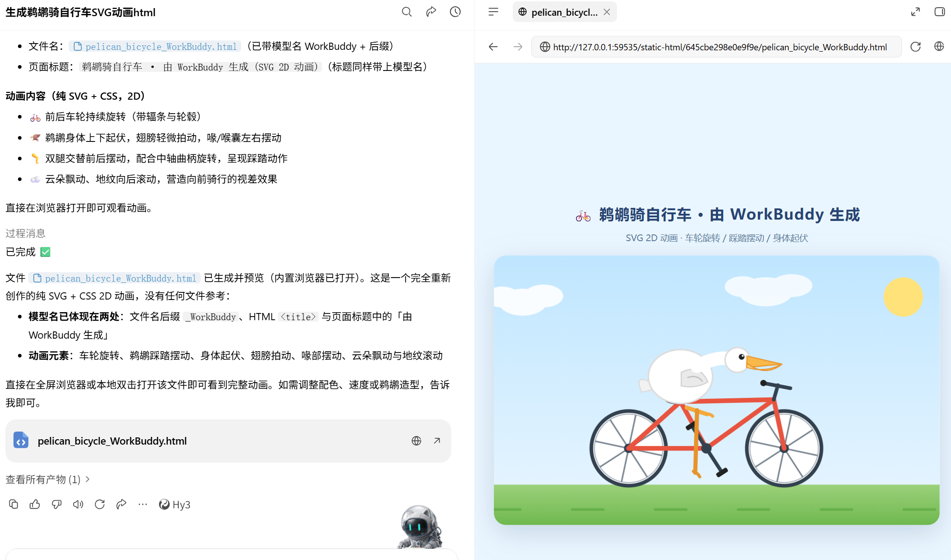The width and height of the screenshot is (951, 560).
Task: Toggle the preview panel list icon
Action: [x=493, y=12]
